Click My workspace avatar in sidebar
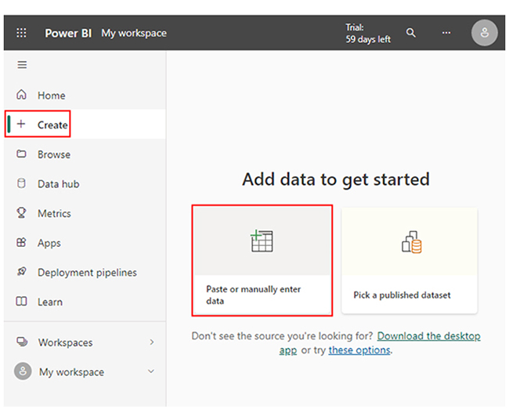The image size is (509, 420). pos(23,371)
